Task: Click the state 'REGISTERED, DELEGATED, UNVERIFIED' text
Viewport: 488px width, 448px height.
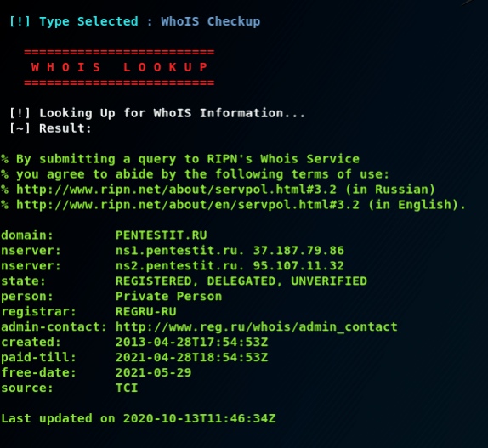Action: (241, 281)
